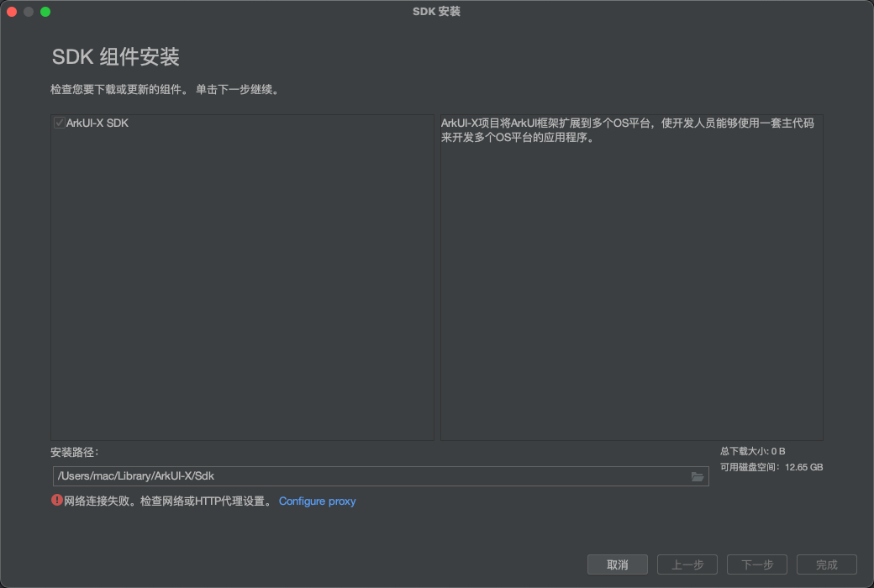Image resolution: width=874 pixels, height=588 pixels.
Task: Toggle the ArkUI-X SDK checkbox
Action: [59, 123]
